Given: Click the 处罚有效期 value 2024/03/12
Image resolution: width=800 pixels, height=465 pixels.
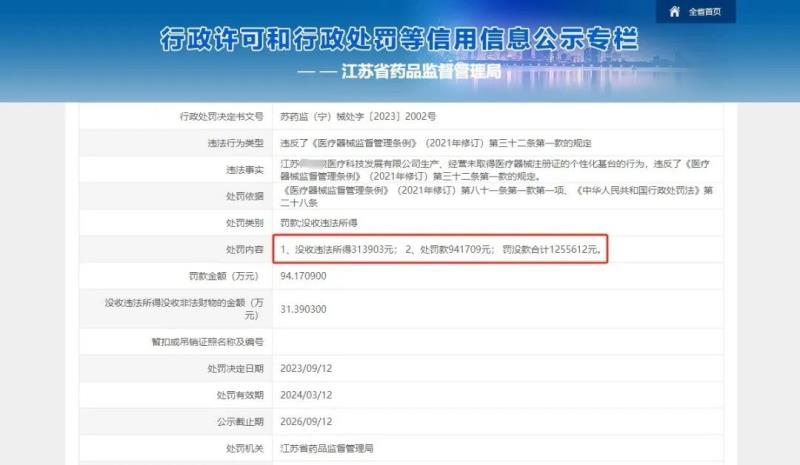Looking at the screenshot, I should [307, 395].
